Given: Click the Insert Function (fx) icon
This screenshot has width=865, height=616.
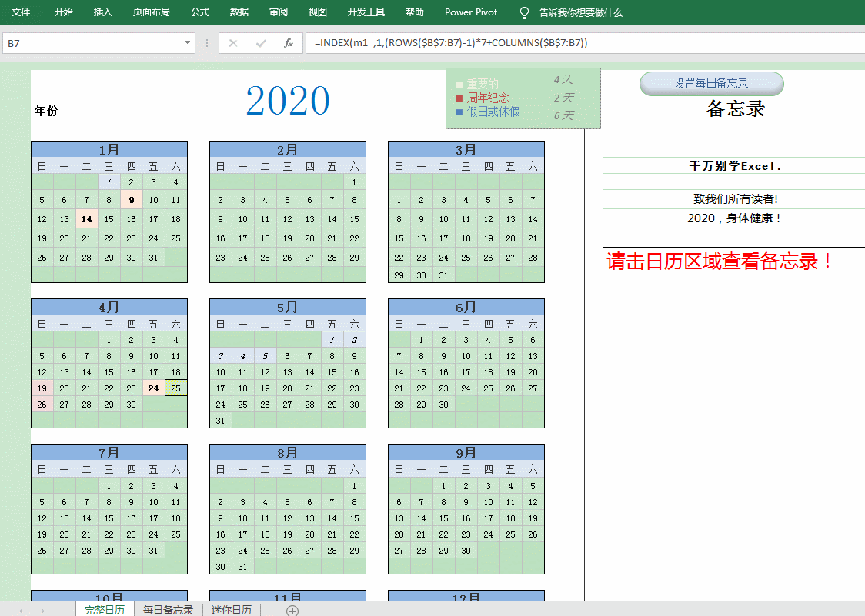Looking at the screenshot, I should (x=288, y=43).
